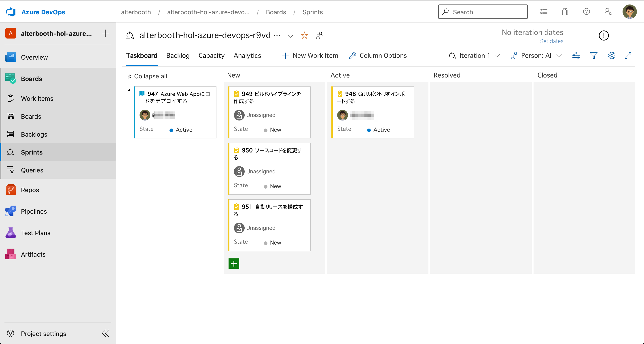This screenshot has width=644, height=344.
Task: Click the Search input field
Action: tap(483, 12)
